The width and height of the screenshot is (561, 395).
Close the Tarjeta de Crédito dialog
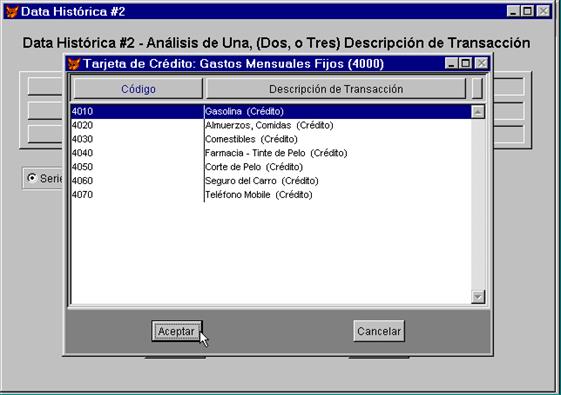[x=482, y=64]
